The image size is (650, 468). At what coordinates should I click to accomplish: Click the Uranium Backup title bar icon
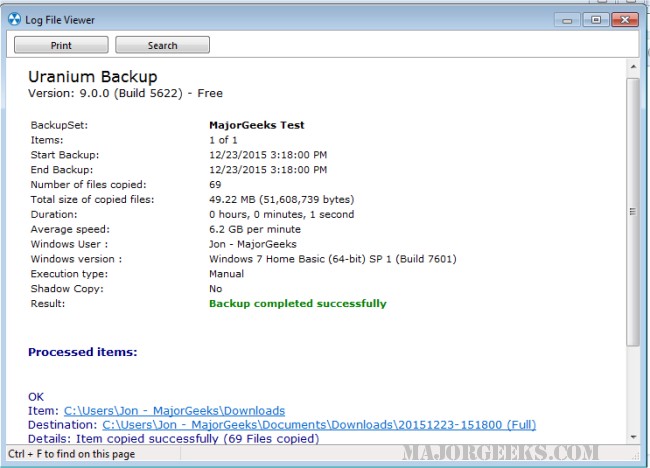click(15, 19)
